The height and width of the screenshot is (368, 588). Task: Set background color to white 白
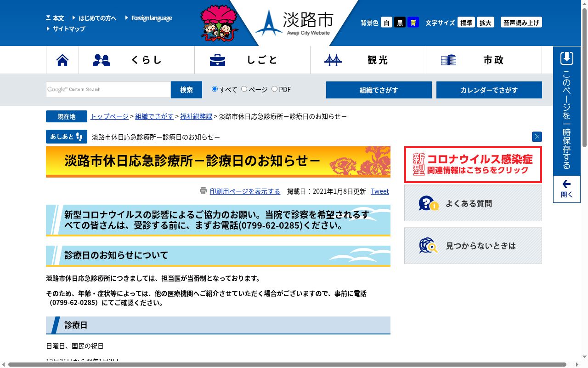387,22
